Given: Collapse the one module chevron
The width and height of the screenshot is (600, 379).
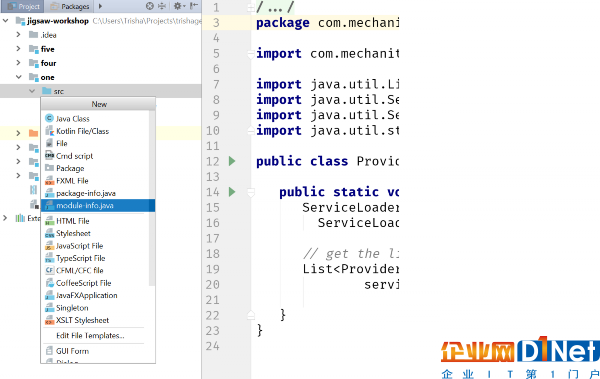Looking at the screenshot, I should pyautogui.click(x=18, y=77).
